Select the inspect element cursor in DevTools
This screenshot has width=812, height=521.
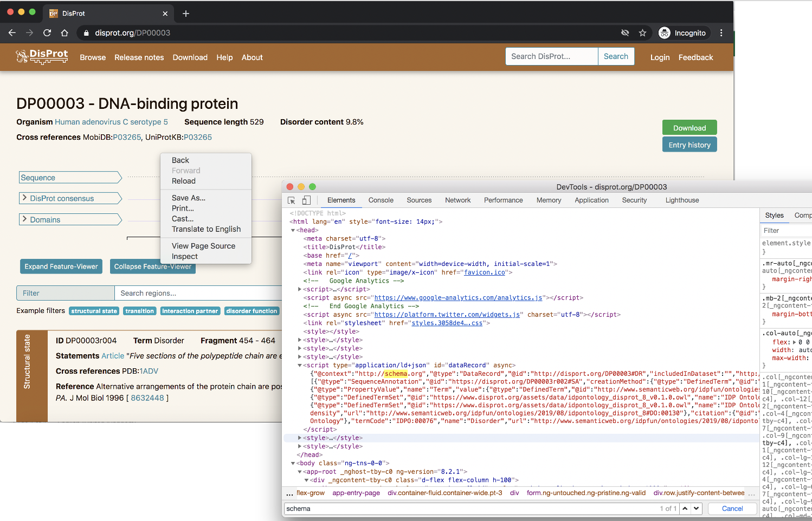[x=291, y=200]
